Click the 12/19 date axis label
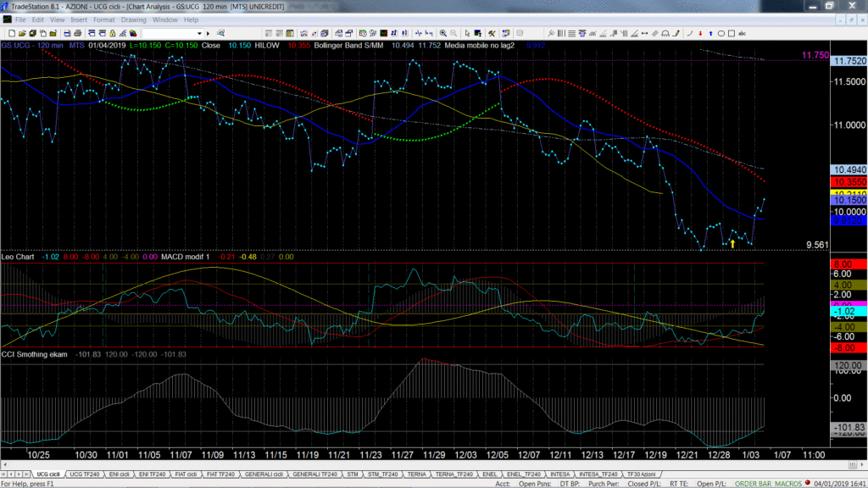 [x=655, y=455]
